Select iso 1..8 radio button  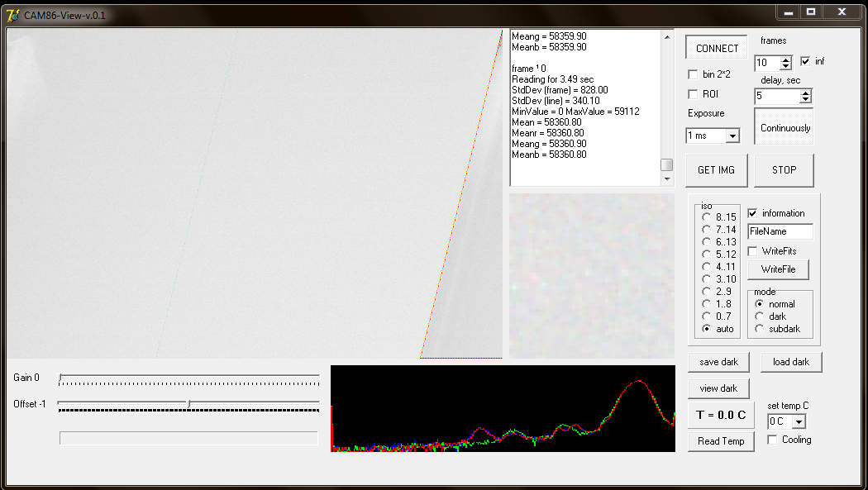click(706, 303)
